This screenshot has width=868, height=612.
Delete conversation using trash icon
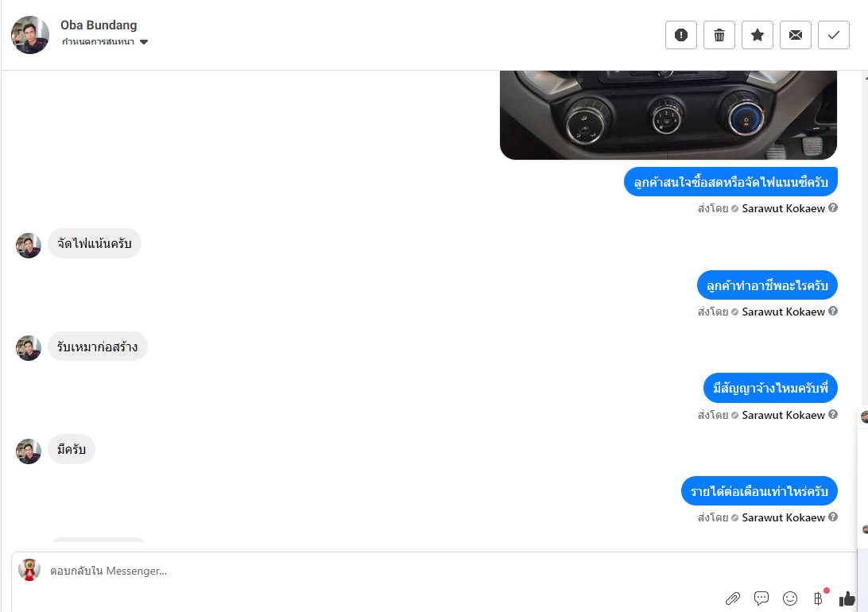point(719,35)
